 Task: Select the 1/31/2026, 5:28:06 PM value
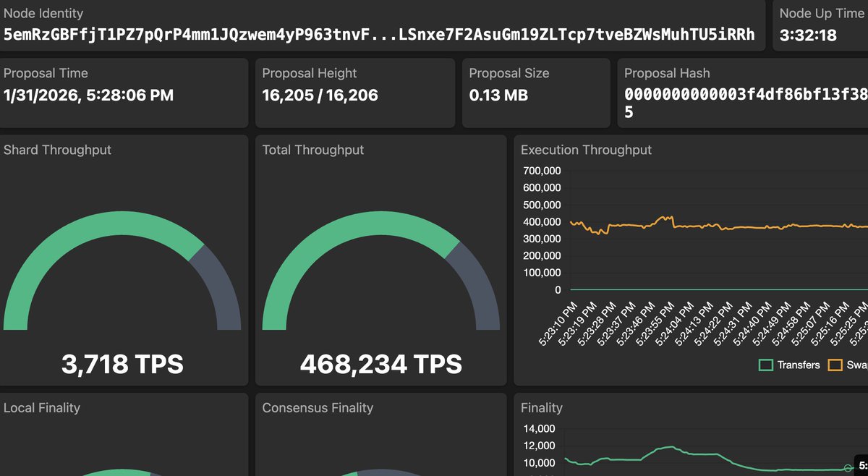88,95
